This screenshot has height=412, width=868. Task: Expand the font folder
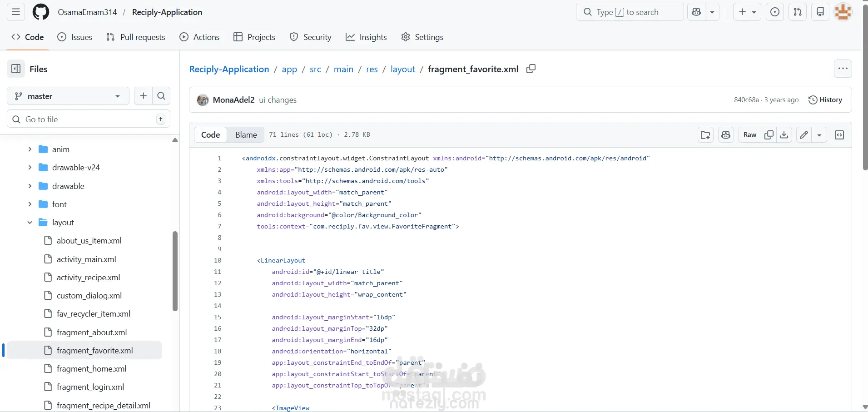[30, 204]
